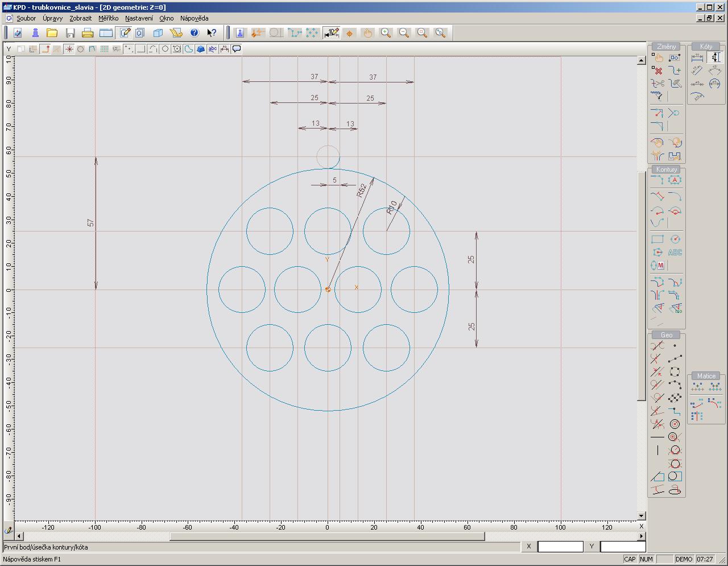Toggle the grid dots display button

pyautogui.click(x=104, y=49)
